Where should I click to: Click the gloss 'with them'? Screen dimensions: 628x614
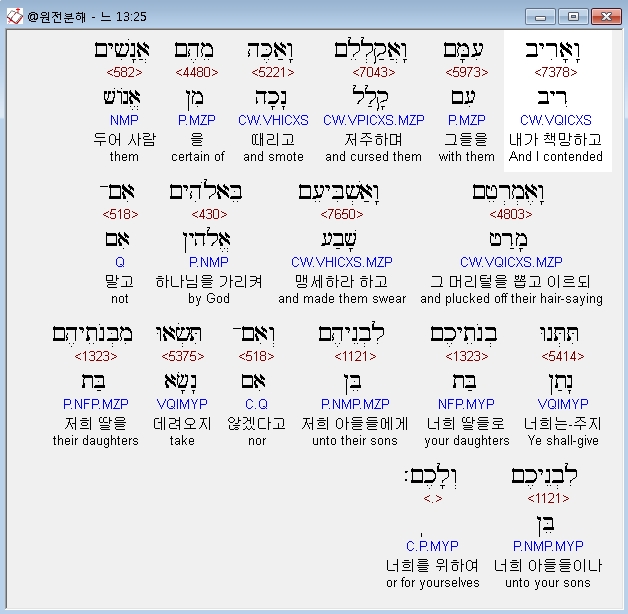click(467, 156)
